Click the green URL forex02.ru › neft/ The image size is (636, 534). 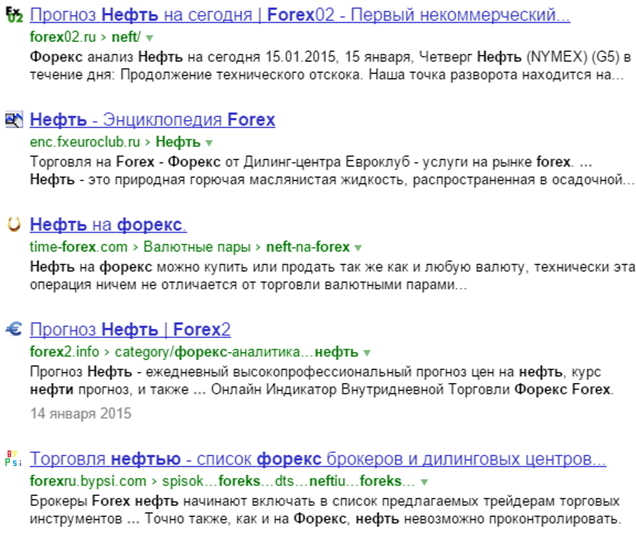point(86,37)
